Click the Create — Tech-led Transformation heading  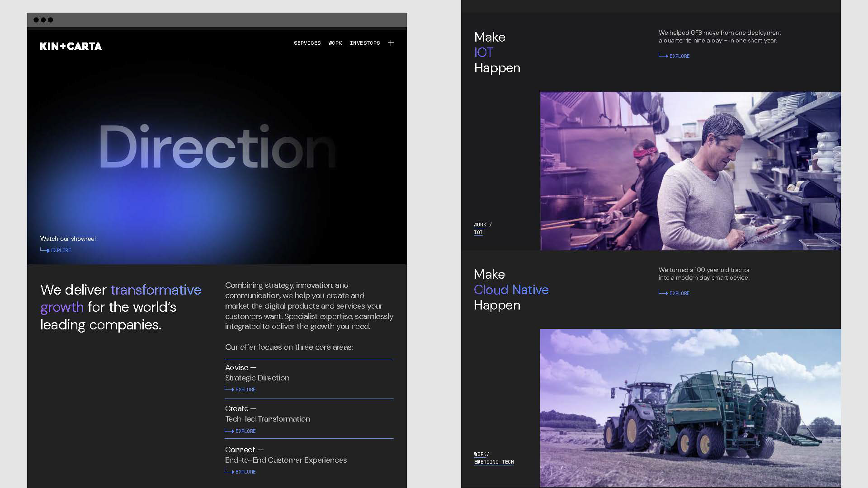tap(268, 414)
